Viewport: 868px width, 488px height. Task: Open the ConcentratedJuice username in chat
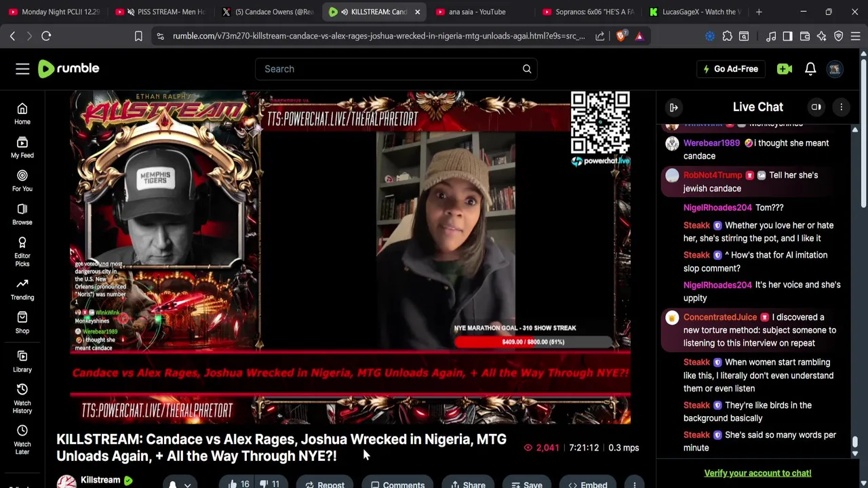coord(720,317)
